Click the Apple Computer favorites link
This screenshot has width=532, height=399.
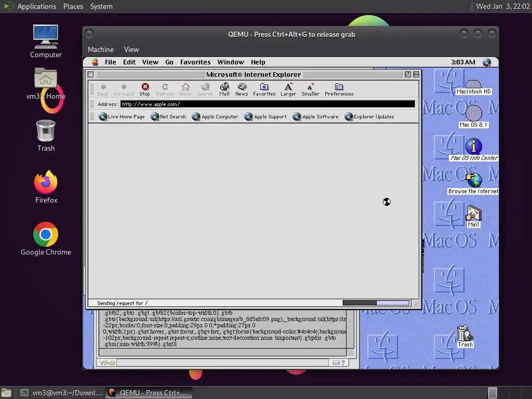(215, 117)
